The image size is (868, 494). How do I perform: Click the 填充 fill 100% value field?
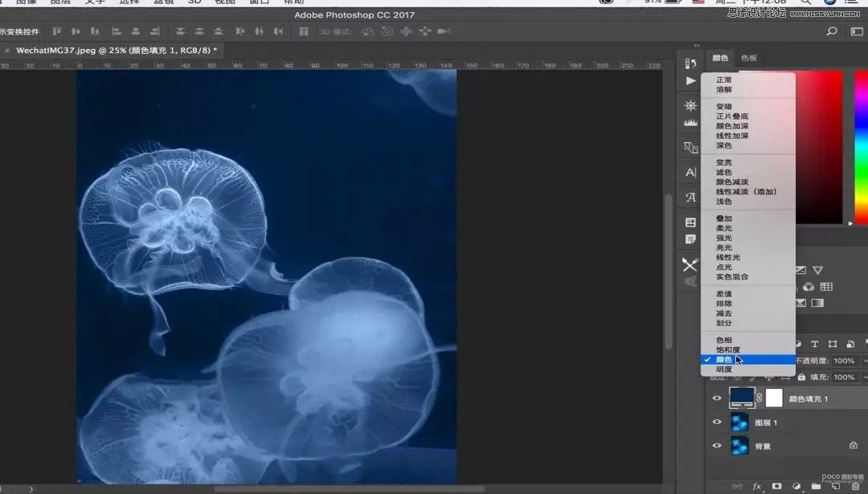point(844,378)
